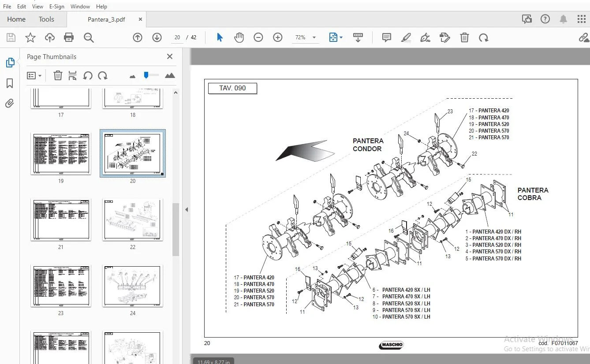Open the Page Thumbnails sidebar panel icon

(x=10, y=63)
